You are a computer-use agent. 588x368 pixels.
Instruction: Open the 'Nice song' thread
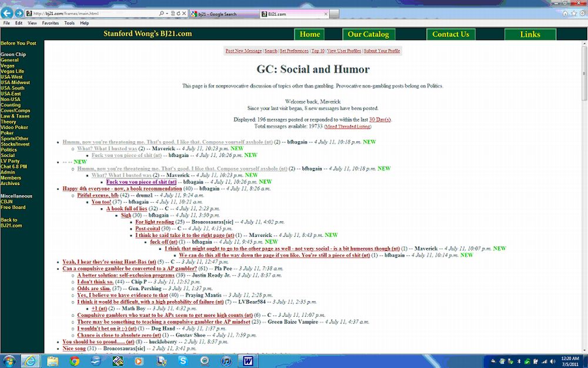coord(74,349)
